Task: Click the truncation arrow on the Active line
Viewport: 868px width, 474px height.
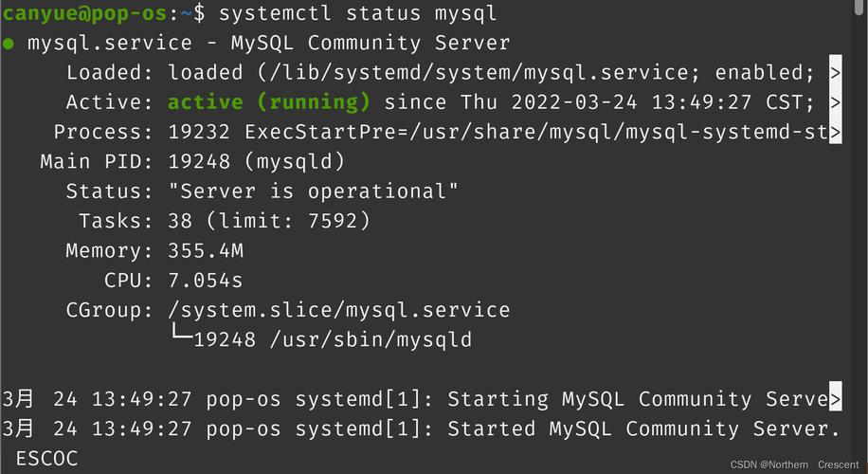Action: [x=835, y=102]
